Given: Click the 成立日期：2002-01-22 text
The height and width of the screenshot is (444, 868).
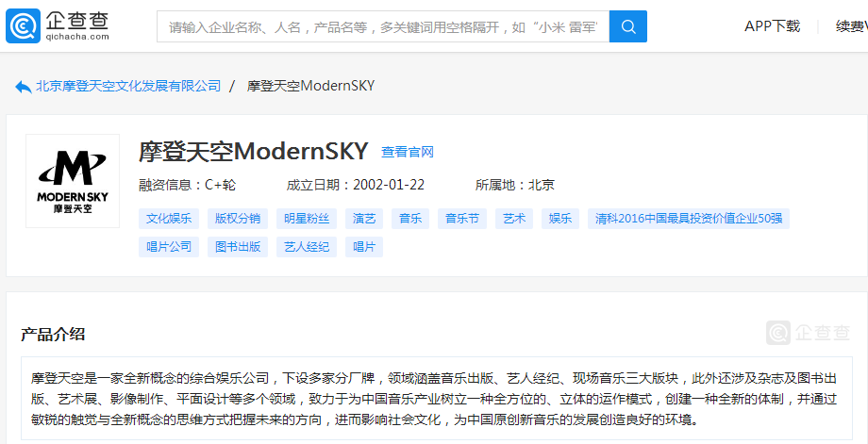Looking at the screenshot, I should coord(356,185).
